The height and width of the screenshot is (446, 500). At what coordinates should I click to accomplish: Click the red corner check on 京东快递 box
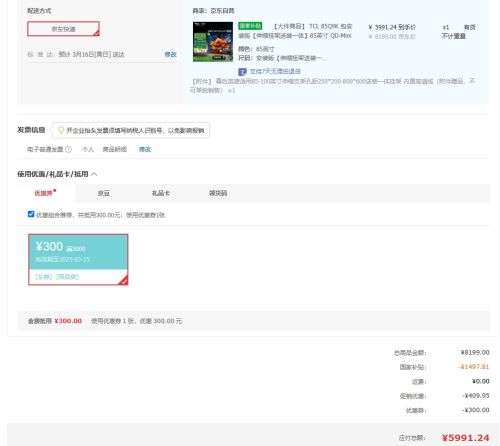click(x=96, y=33)
